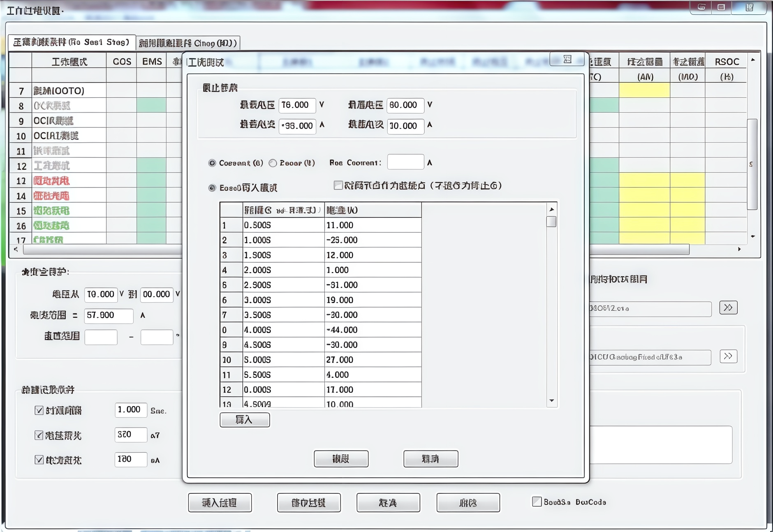Click the confirm button at the dialog bottom
Image resolution: width=773 pixels, height=532 pixels.
click(x=341, y=459)
